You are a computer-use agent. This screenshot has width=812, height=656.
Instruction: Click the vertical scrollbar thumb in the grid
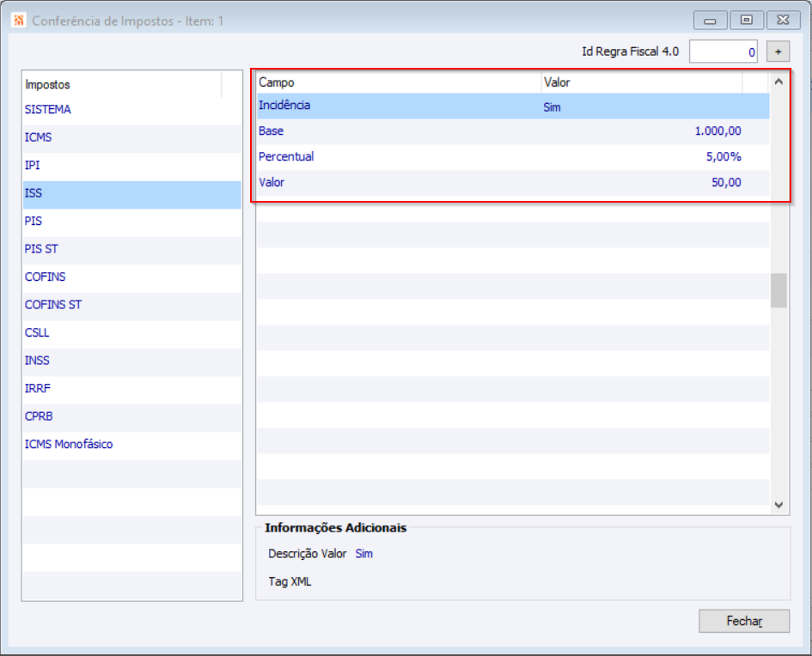click(778, 290)
